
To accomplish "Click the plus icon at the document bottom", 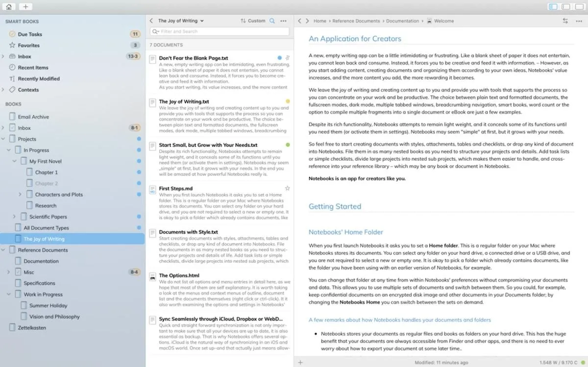I will point(300,362).
